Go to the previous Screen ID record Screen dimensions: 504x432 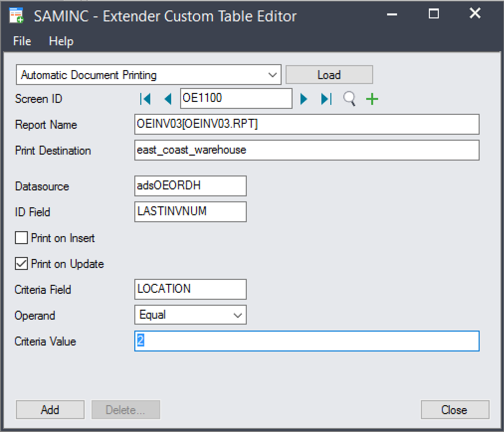coord(168,98)
